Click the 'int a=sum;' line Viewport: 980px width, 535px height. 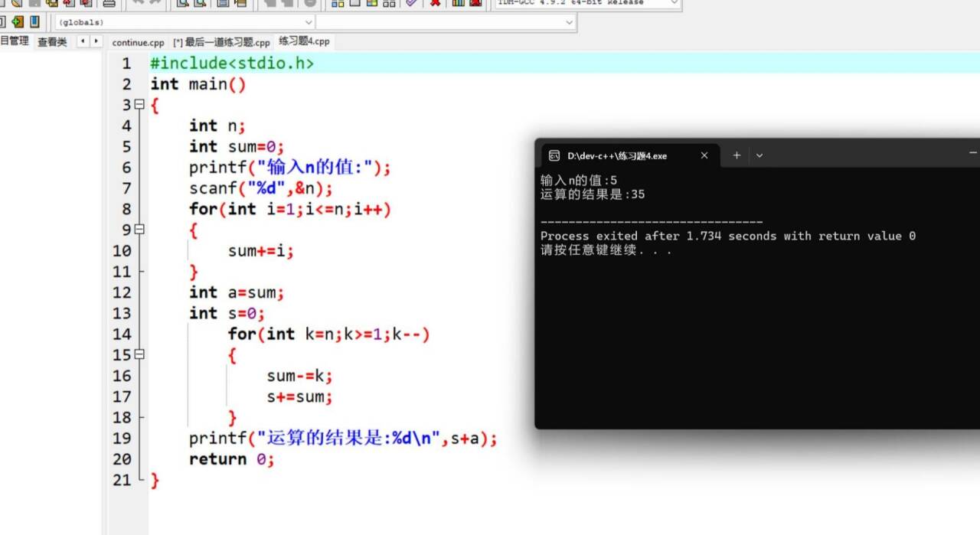pyautogui.click(x=237, y=292)
